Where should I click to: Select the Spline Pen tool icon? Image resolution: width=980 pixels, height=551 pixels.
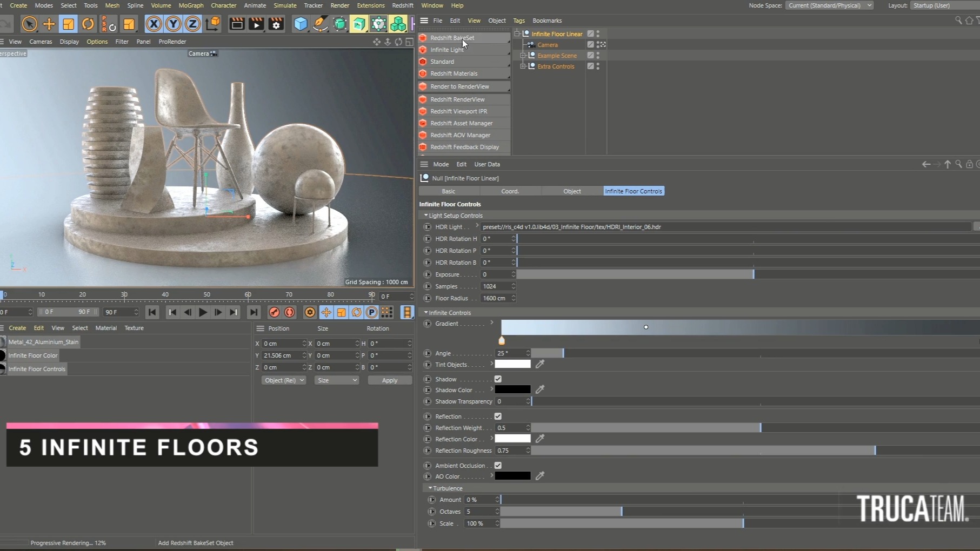click(x=320, y=24)
